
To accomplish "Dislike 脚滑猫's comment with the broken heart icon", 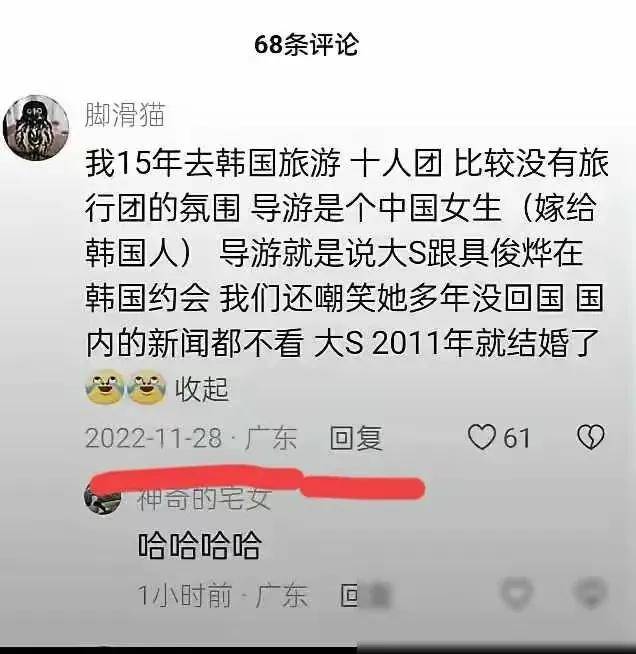I will tap(591, 437).
